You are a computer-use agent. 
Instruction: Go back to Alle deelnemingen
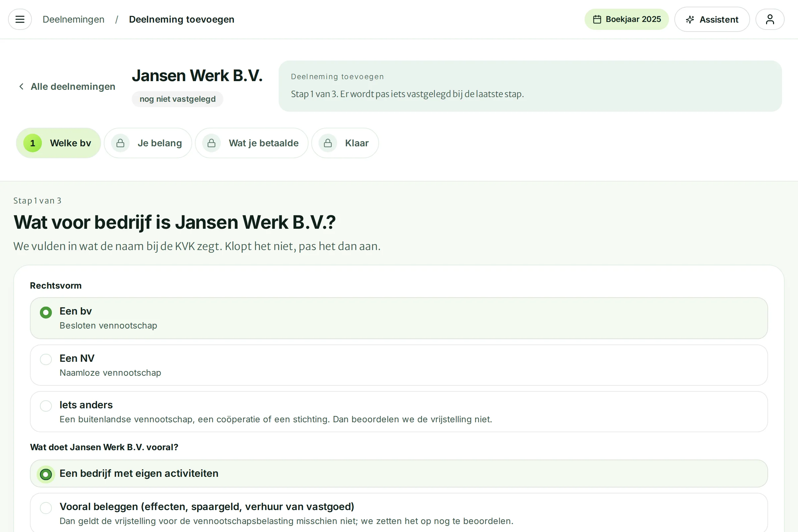(67, 86)
